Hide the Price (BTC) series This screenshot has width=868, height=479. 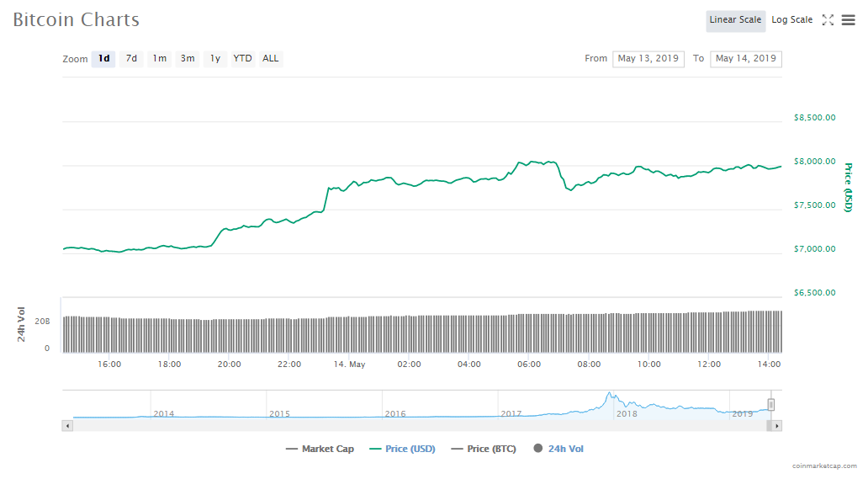(x=484, y=449)
